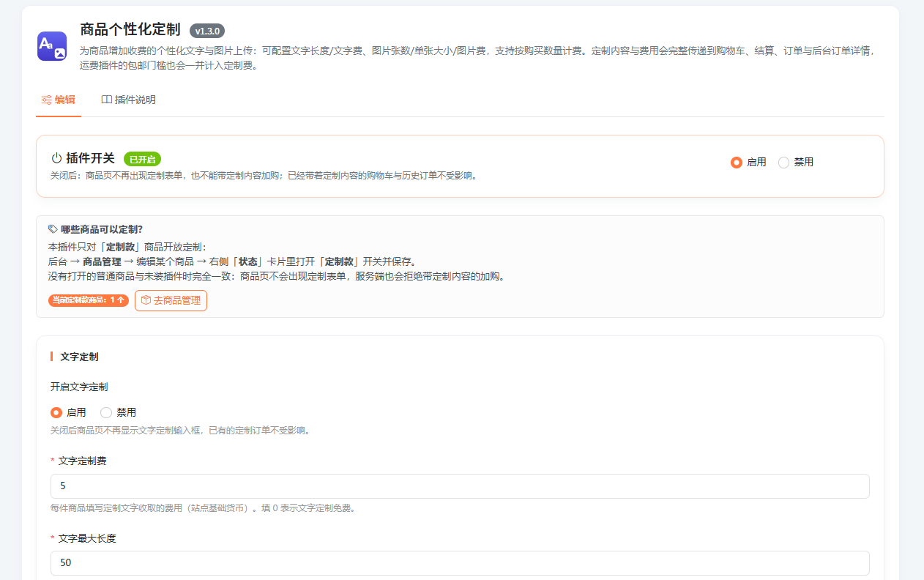Open the 插件说明 tab
This screenshot has width=924, height=580.
tap(128, 100)
